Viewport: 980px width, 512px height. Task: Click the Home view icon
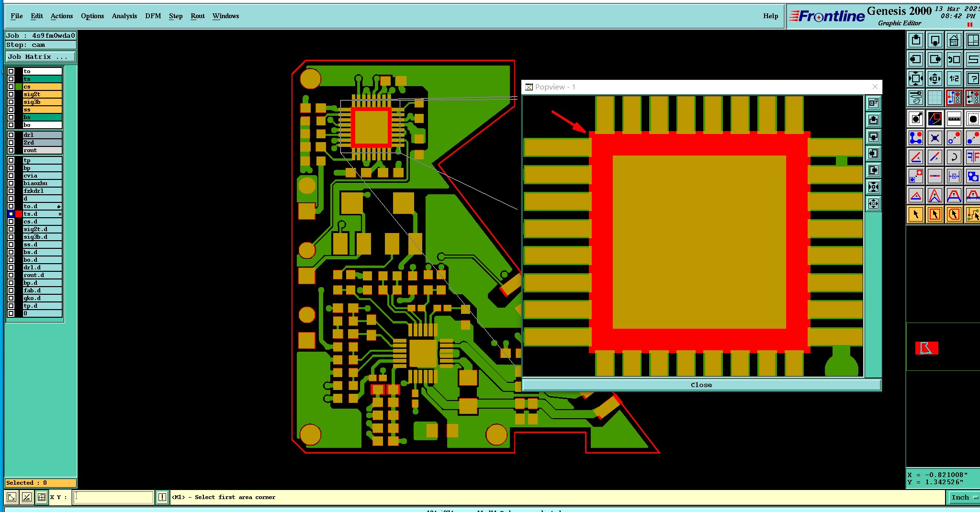pos(954,40)
